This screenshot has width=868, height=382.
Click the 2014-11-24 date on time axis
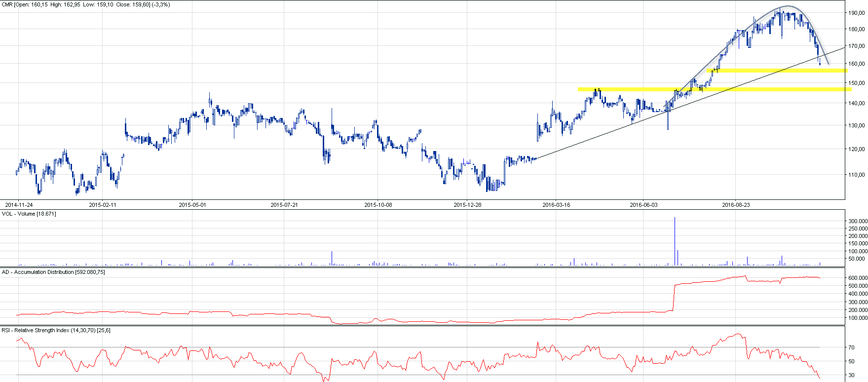[19, 205]
